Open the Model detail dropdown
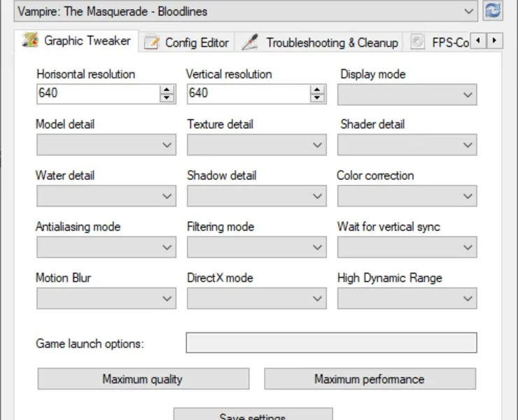 pos(106,144)
